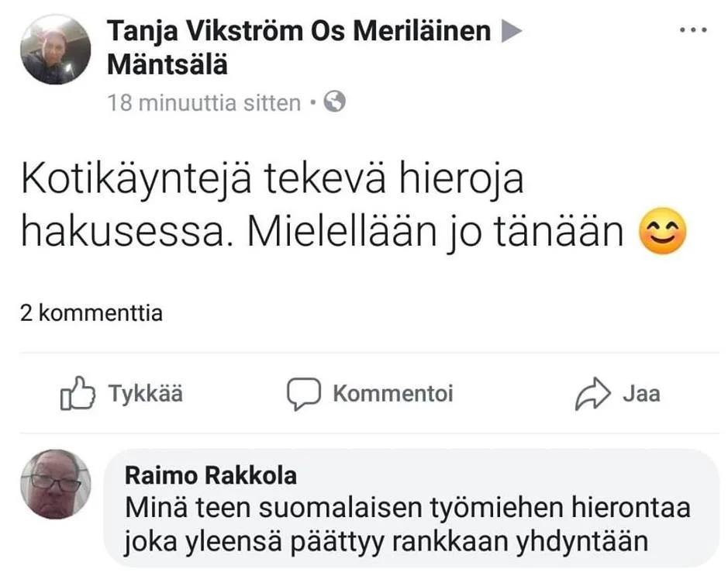The height and width of the screenshot is (576, 728).
Task: Click Raimo Rakkola's comment avatar
Action: [x=56, y=484]
